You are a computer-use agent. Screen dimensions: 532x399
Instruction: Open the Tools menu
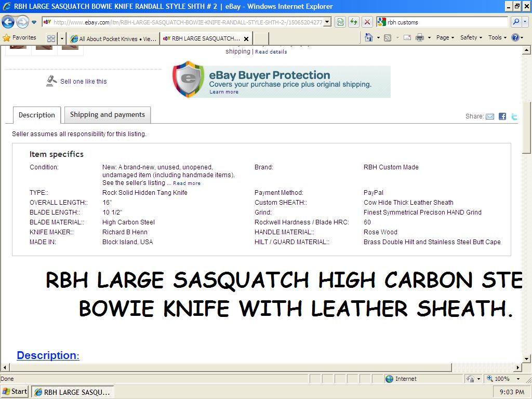(497, 37)
